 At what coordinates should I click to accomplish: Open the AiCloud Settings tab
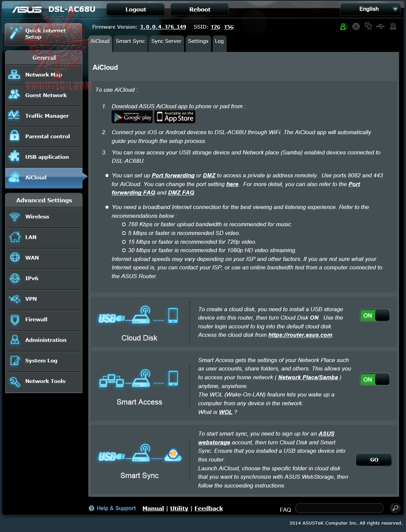(x=198, y=43)
